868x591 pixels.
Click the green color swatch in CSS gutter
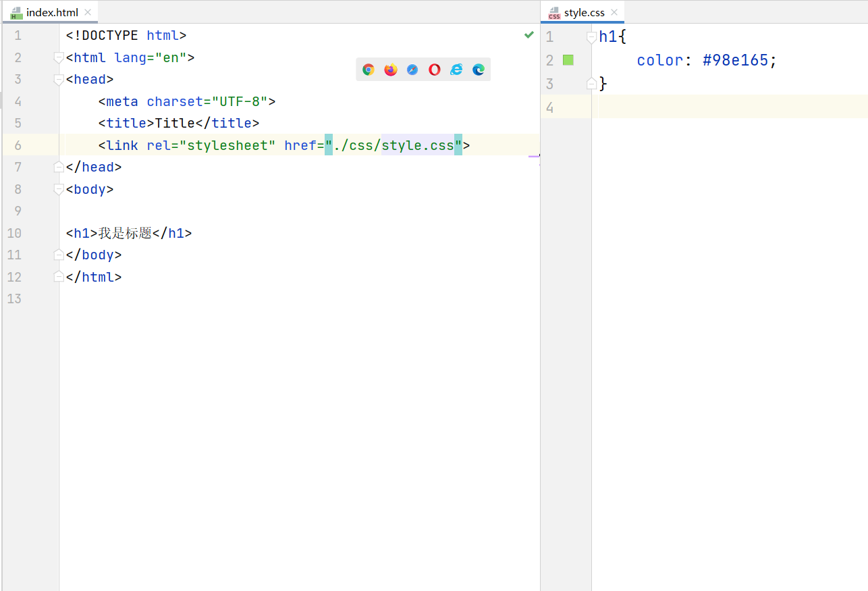tap(568, 60)
